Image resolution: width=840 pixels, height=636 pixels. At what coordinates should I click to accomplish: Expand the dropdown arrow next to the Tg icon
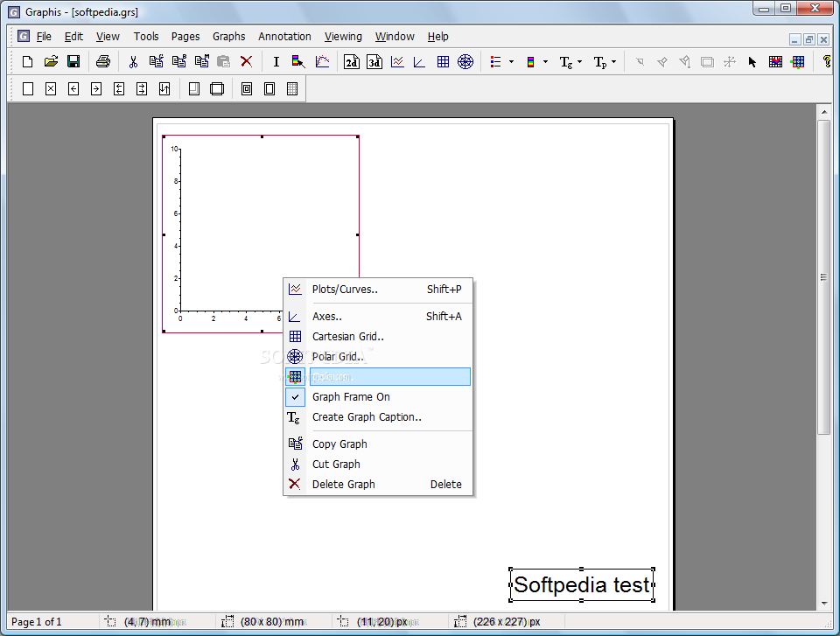(x=579, y=61)
